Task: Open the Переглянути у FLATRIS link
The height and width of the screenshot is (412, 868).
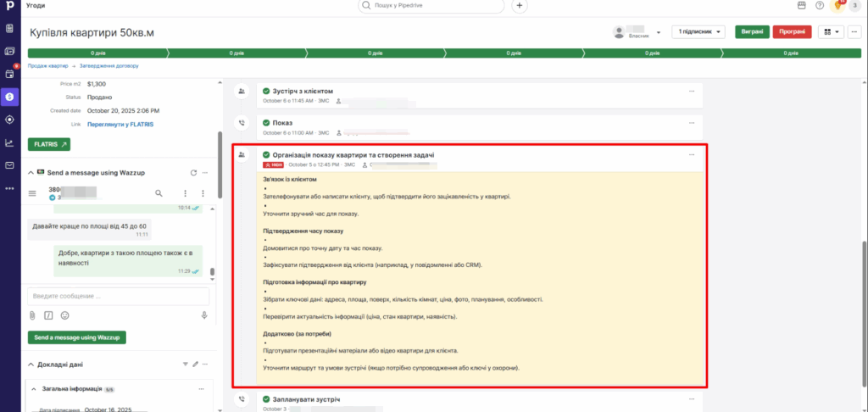Action: click(118, 123)
